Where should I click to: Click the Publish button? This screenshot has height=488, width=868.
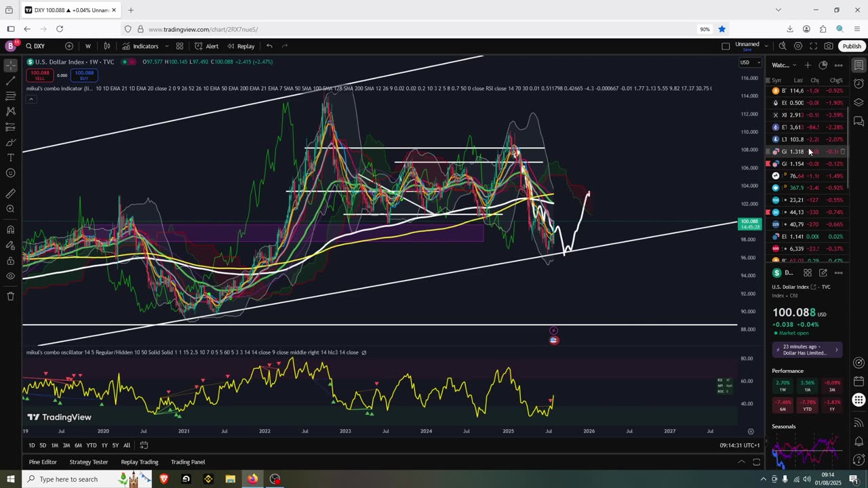(852, 46)
